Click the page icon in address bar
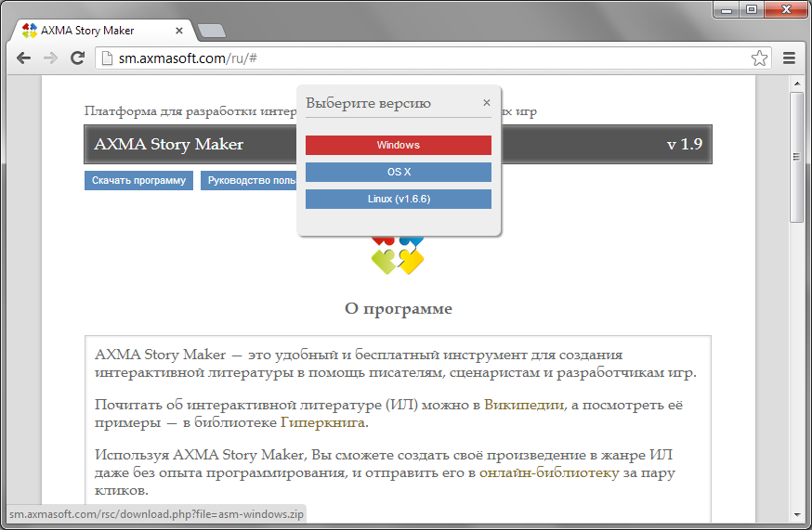Image resolution: width=812 pixels, height=530 pixels. pyautogui.click(x=107, y=58)
